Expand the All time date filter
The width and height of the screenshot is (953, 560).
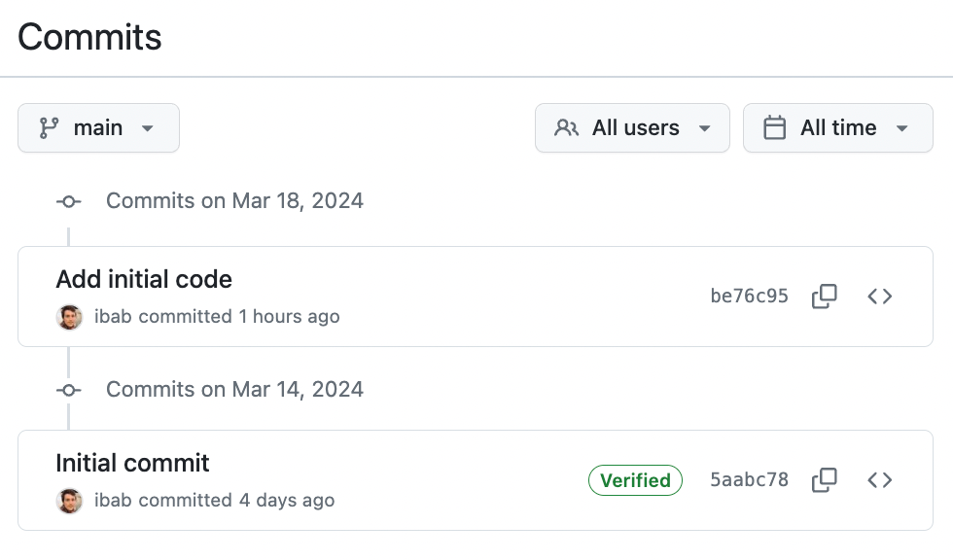point(837,127)
